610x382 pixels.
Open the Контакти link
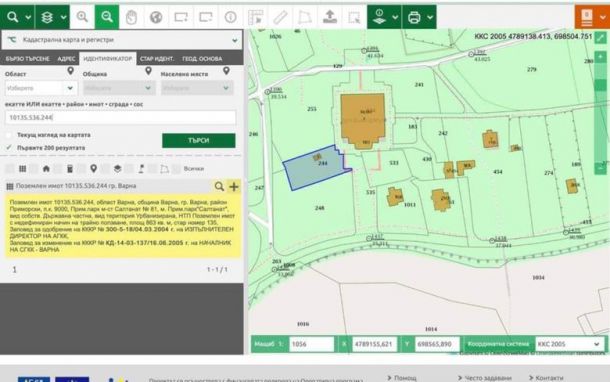[x=549, y=378]
